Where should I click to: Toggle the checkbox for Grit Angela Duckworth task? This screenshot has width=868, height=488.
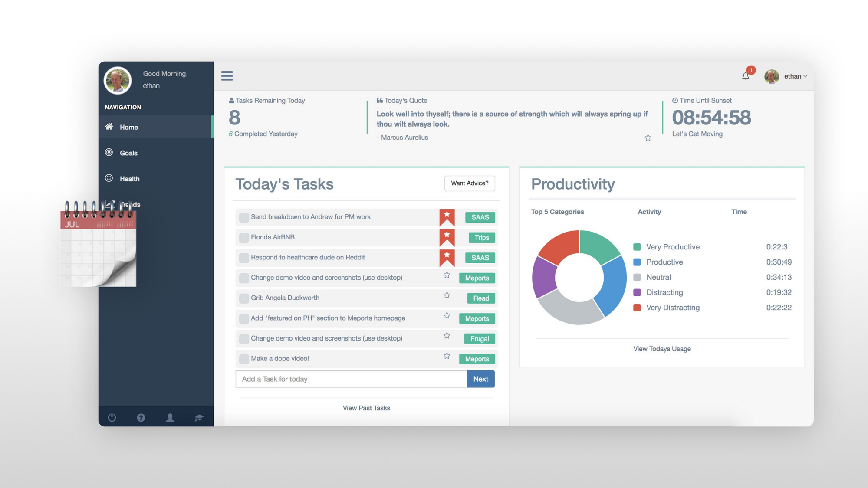point(243,297)
